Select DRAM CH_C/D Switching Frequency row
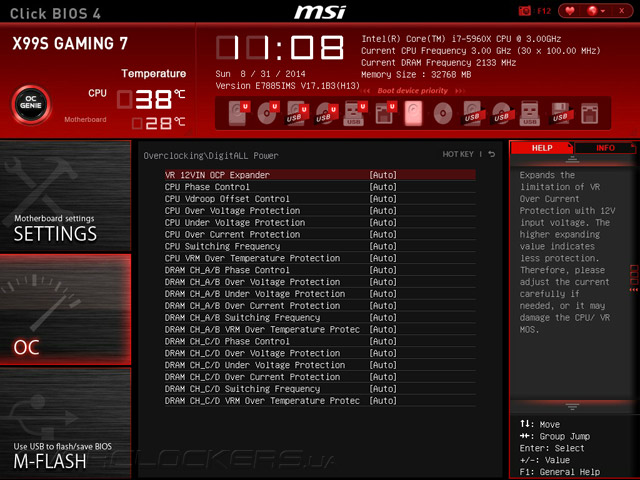 coord(320,389)
